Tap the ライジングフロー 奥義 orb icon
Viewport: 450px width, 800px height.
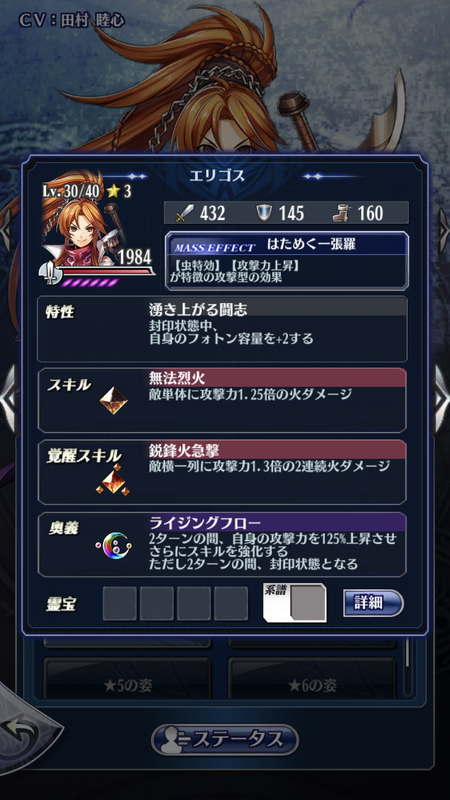pyautogui.click(x=113, y=546)
